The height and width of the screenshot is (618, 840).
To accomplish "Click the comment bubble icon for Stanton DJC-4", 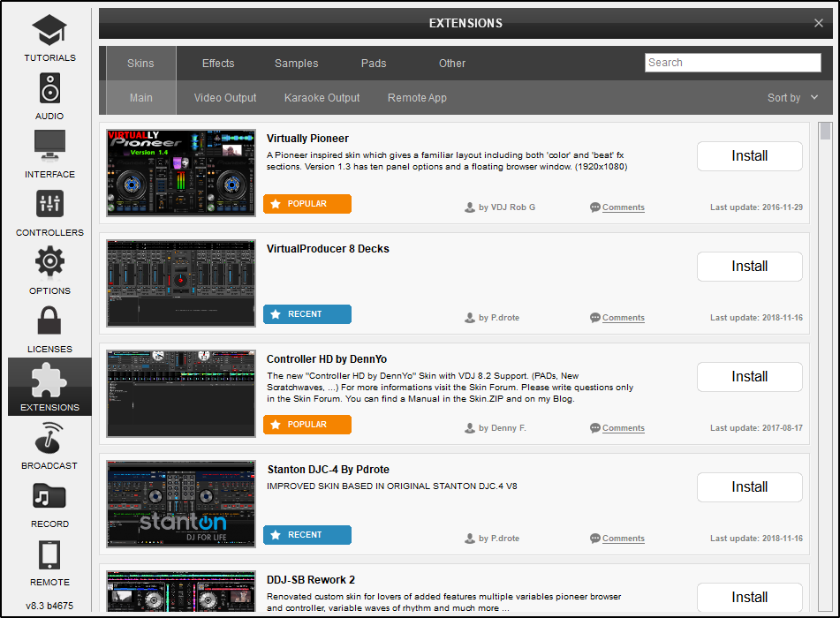I will pyautogui.click(x=594, y=539).
